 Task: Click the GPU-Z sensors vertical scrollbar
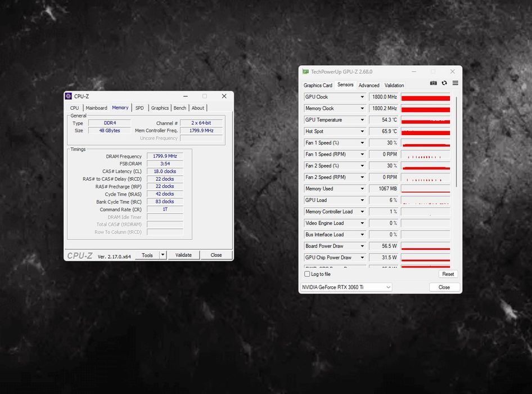tap(456, 141)
